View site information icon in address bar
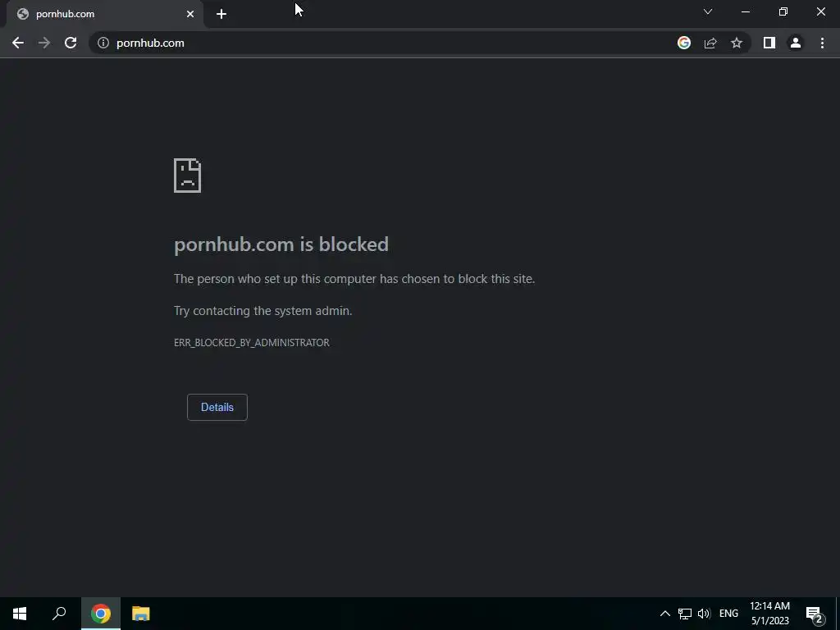The width and height of the screenshot is (840, 630). click(x=103, y=43)
